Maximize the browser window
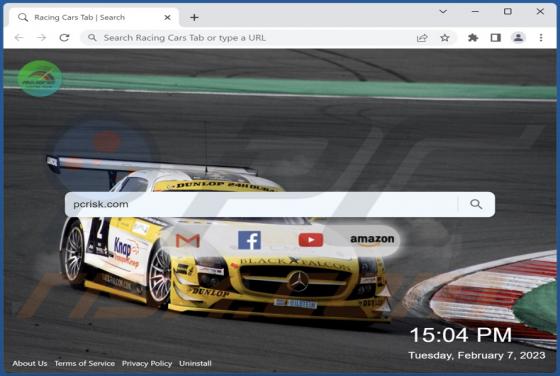Viewport: 560px width, 376px height. (x=508, y=12)
